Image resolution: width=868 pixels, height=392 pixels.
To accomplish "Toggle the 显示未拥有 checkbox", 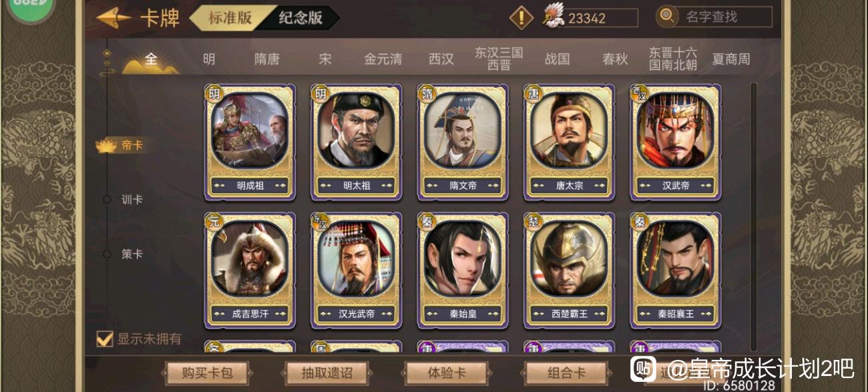I will pyautogui.click(x=104, y=339).
